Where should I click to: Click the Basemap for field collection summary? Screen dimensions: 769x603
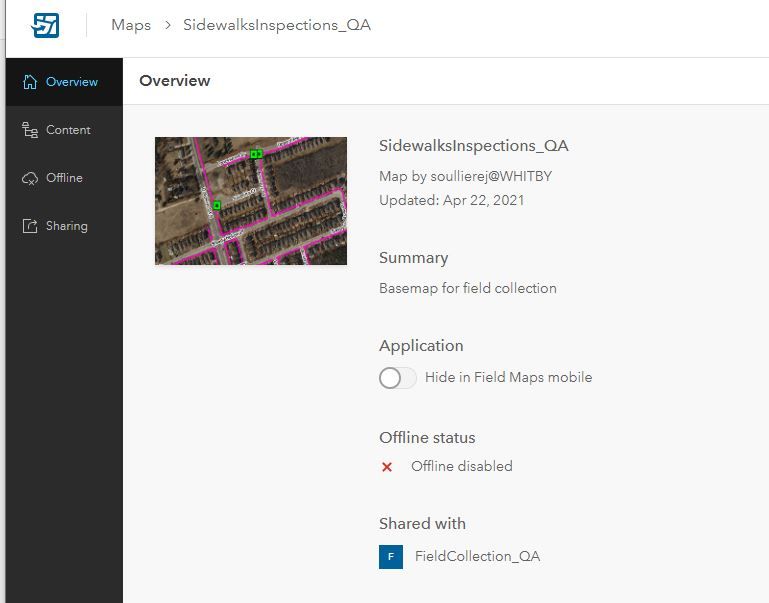(x=467, y=288)
